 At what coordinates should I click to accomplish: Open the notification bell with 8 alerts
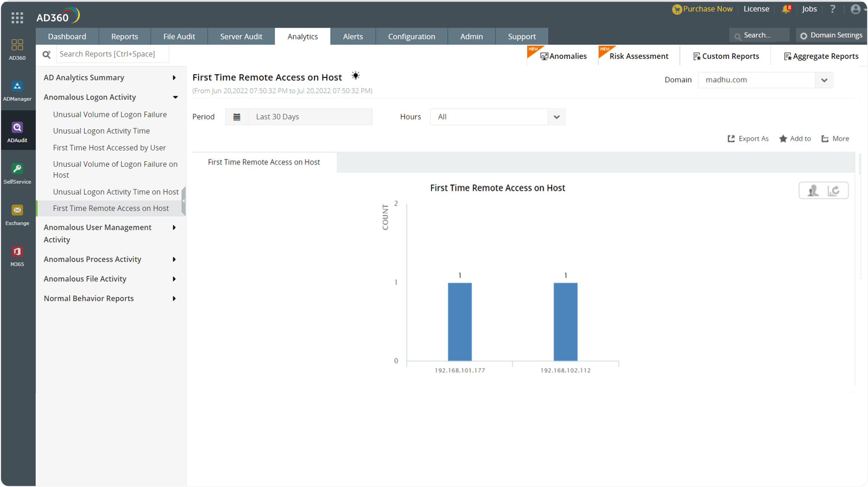785,9
